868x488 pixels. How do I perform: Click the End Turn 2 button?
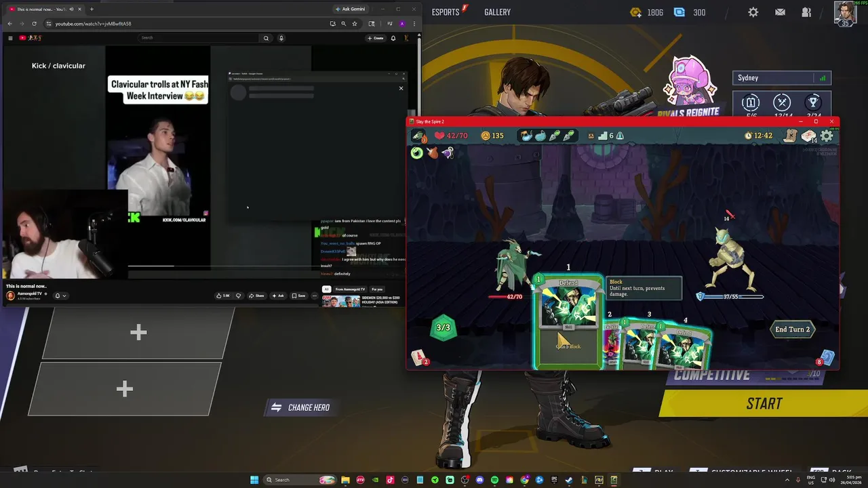pos(793,329)
